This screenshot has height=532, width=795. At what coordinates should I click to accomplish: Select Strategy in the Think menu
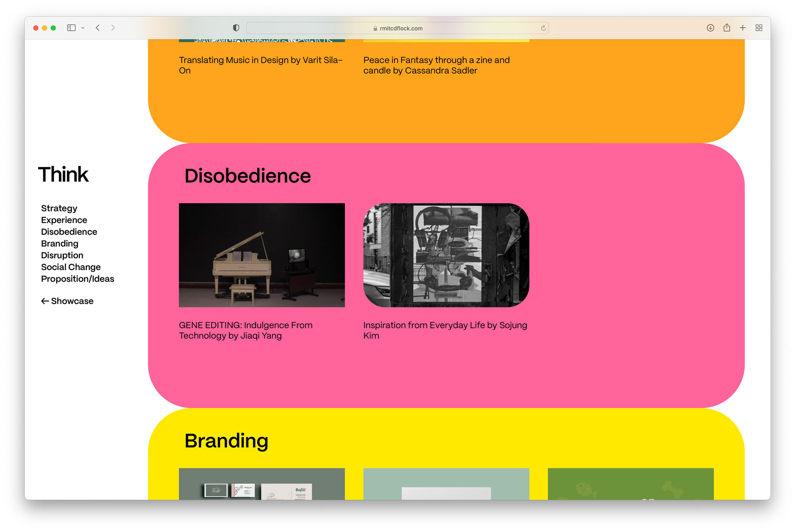(59, 208)
